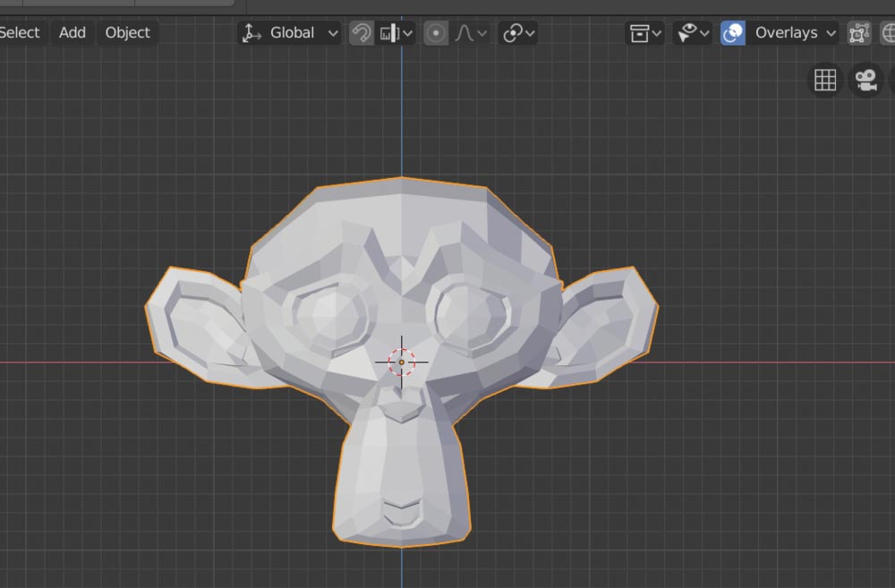Toggle snapping with the magnet icon
Image resolution: width=895 pixels, height=588 pixels.
361,33
